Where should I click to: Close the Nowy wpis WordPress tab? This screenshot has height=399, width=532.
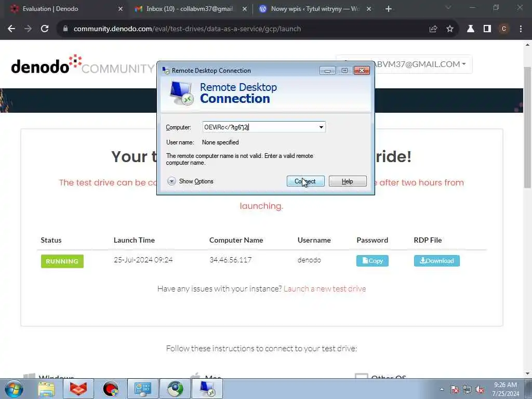[x=369, y=9]
